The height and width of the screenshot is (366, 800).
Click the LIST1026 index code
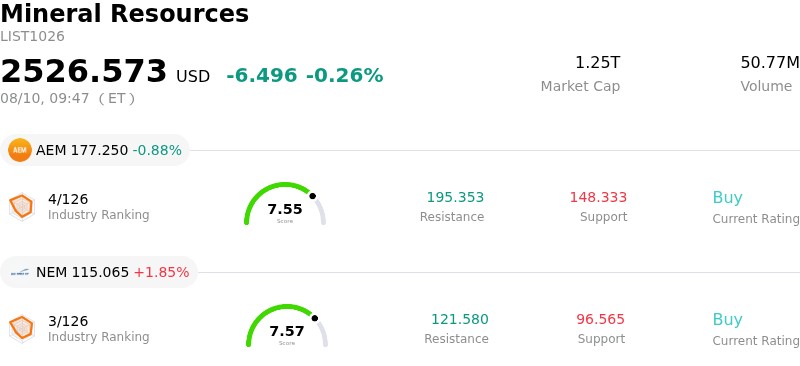click(32, 37)
